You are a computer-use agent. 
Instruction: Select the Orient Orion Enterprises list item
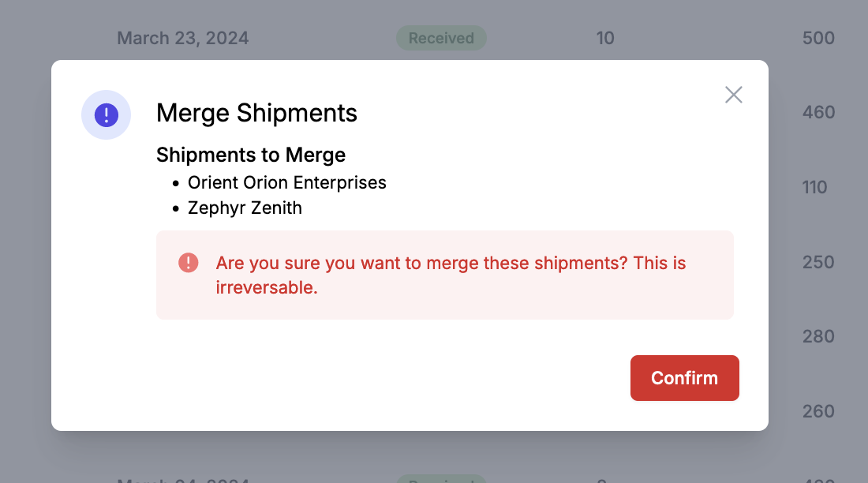pyautogui.click(x=286, y=182)
